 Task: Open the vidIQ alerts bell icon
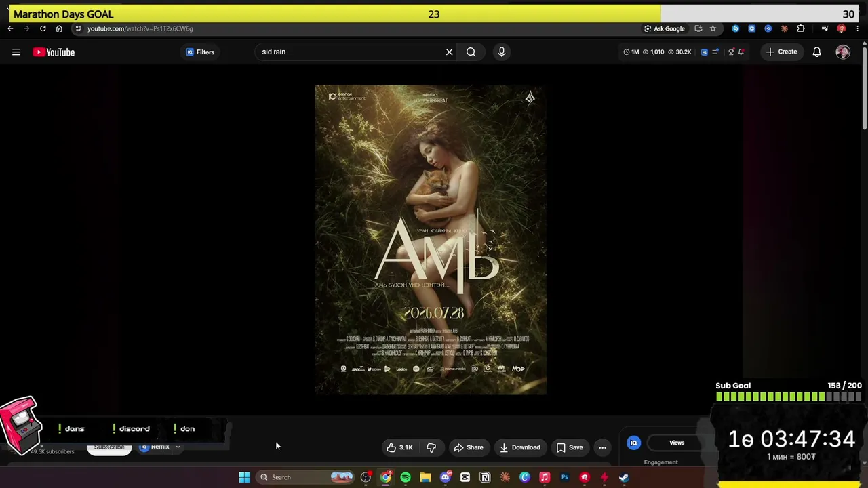click(741, 52)
